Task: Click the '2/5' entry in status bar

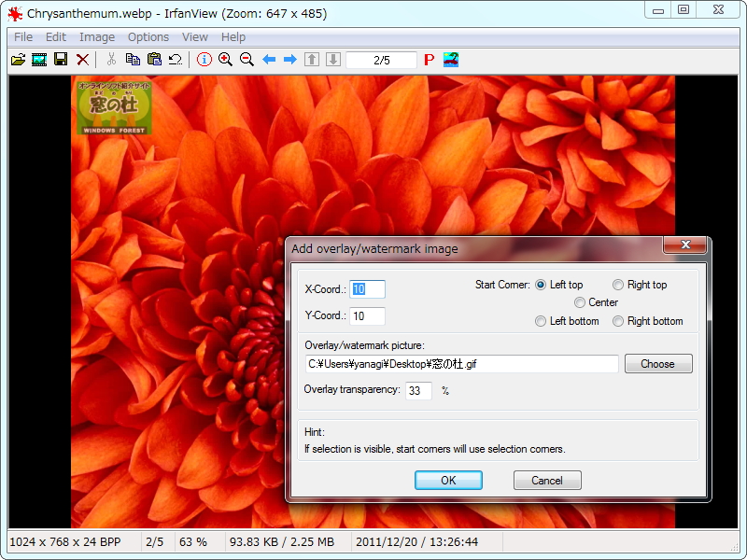Action: 154,542
